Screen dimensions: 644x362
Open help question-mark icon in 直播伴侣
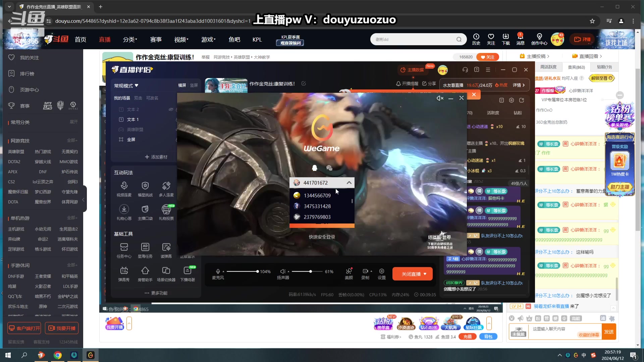[x=477, y=70]
